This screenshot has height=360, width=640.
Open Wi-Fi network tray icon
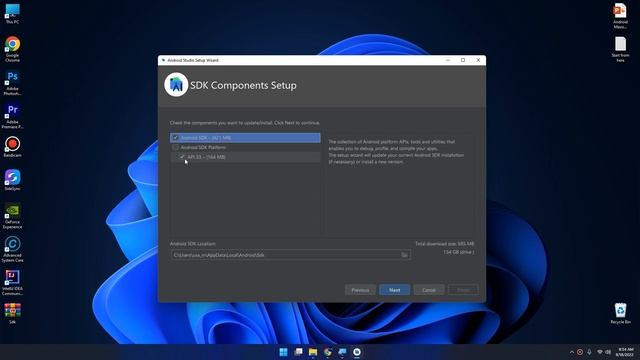coord(600,352)
